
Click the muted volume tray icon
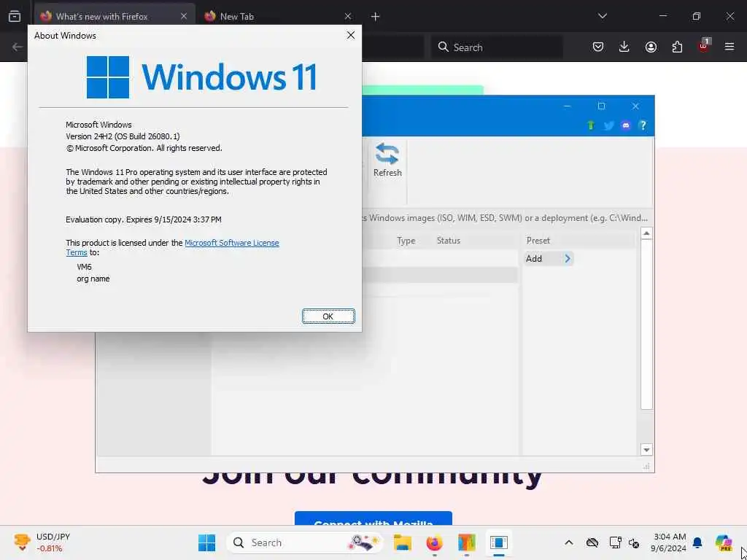click(634, 542)
